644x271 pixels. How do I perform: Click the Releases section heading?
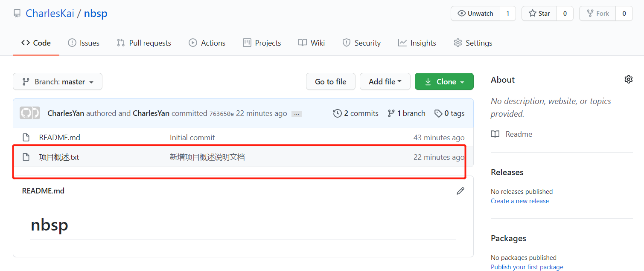coord(507,172)
